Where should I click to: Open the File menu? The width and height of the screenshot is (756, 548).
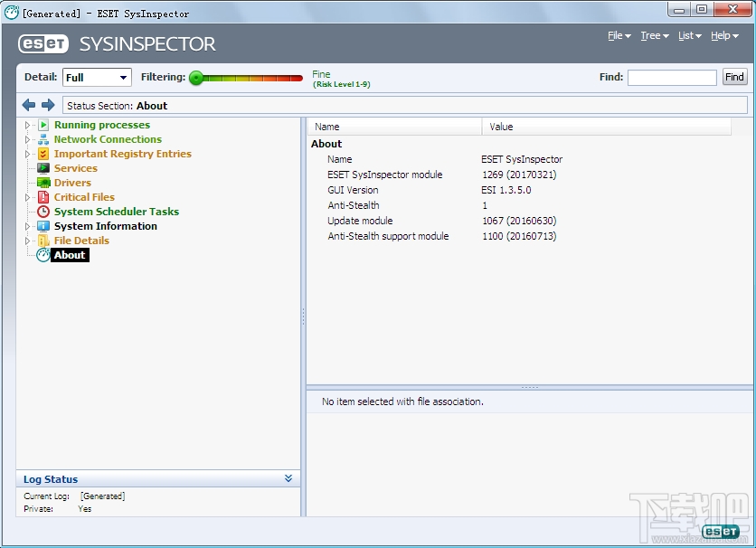point(618,35)
